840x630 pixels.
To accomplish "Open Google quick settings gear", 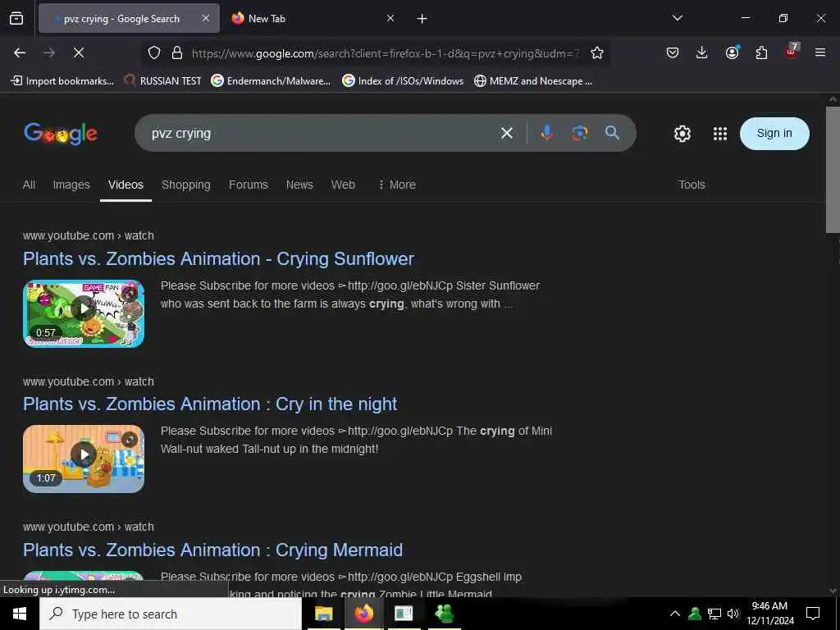I will pyautogui.click(x=682, y=134).
